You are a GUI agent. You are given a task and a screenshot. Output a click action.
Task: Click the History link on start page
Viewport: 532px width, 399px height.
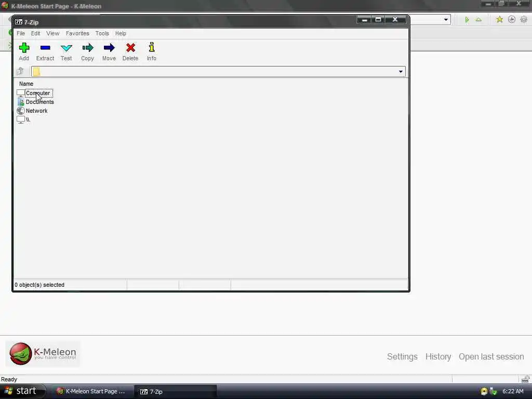click(x=438, y=356)
